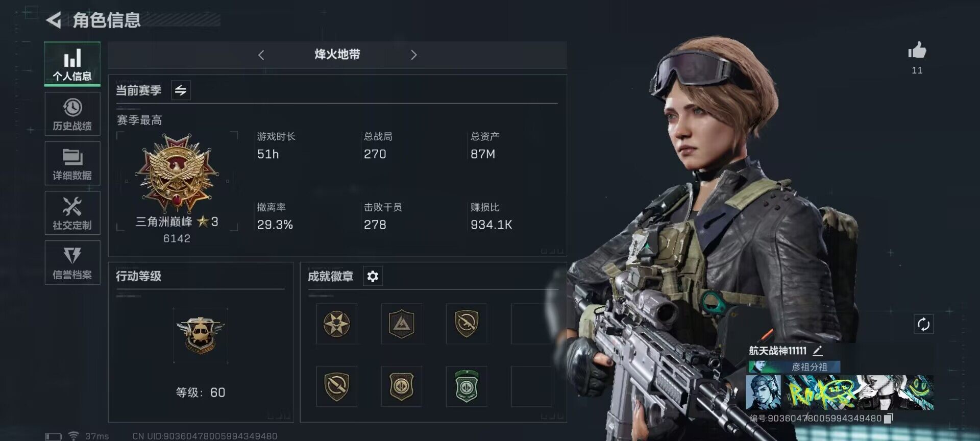
Task: Give a thumbs-up like to this profile
Action: (917, 51)
